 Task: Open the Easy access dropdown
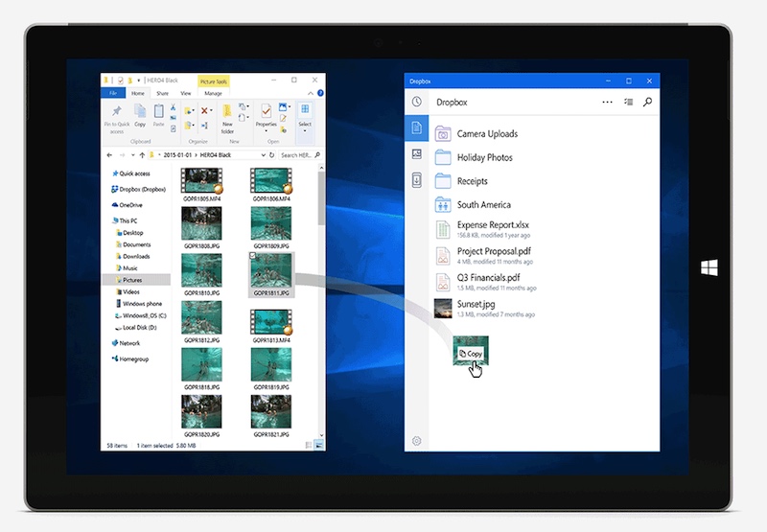(244, 117)
